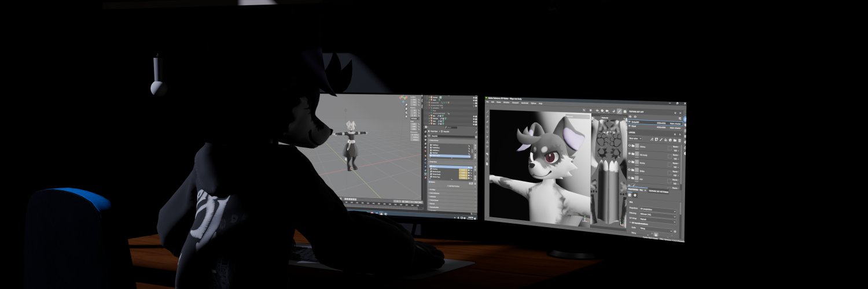Image resolution: width=868 pixels, height=289 pixels.
Task: Click the highlighted pen icon in Painter's top toolbar
Action: click(619, 111)
